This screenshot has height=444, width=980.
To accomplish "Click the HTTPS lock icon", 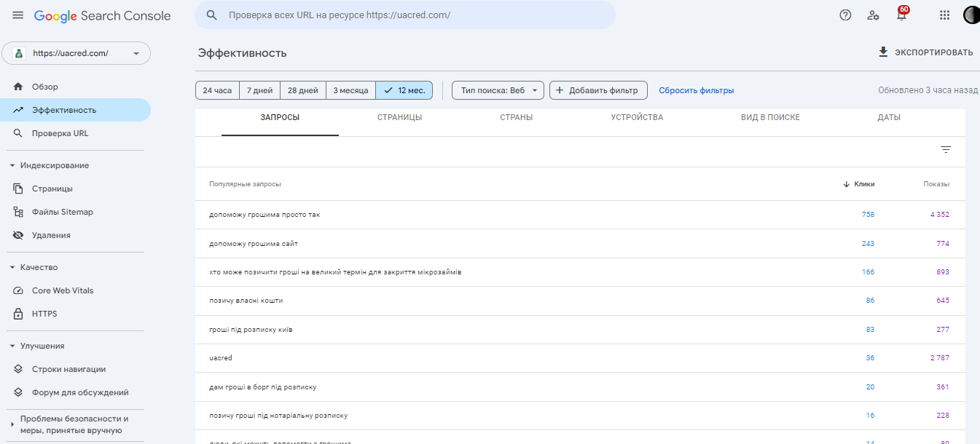I will [x=18, y=314].
